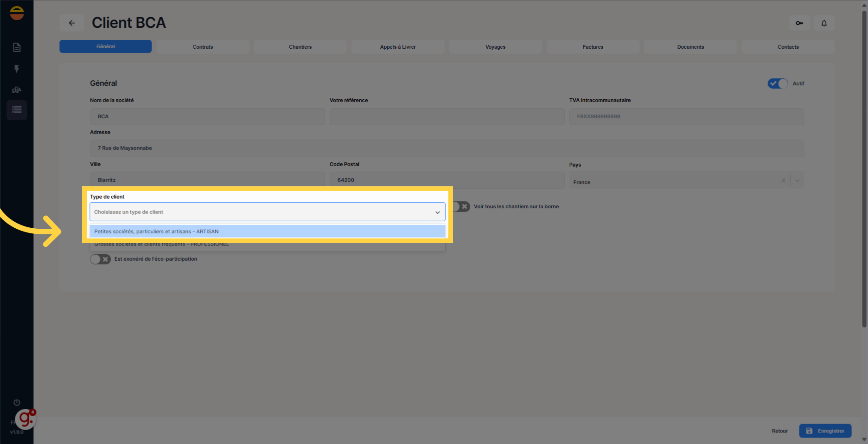Select 'Petites sociétés, particuliers et artisans - ARTISAN'
Viewport: 868px width, 444px height.
click(268, 231)
